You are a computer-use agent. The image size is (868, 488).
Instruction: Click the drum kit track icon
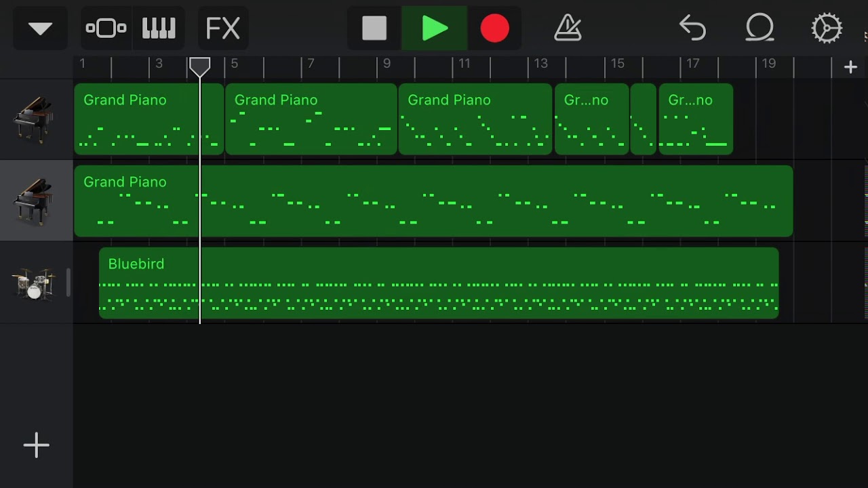point(34,283)
